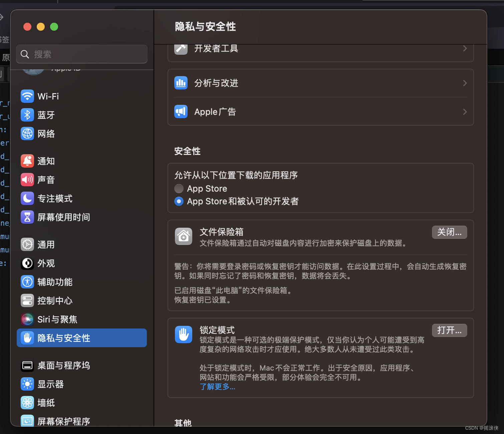The width and height of the screenshot is (504, 434).
Task: Click the Sound (声音) speaker icon
Action: point(27,180)
